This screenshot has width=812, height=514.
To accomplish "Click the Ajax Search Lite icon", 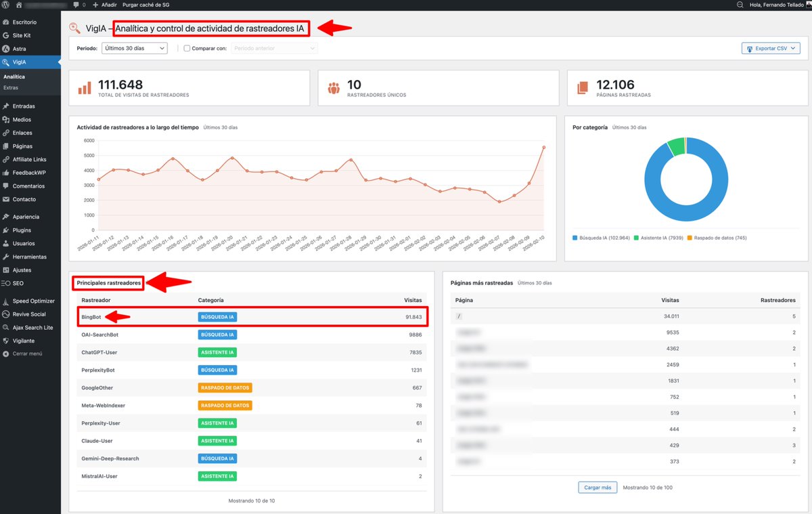I will pos(6,328).
